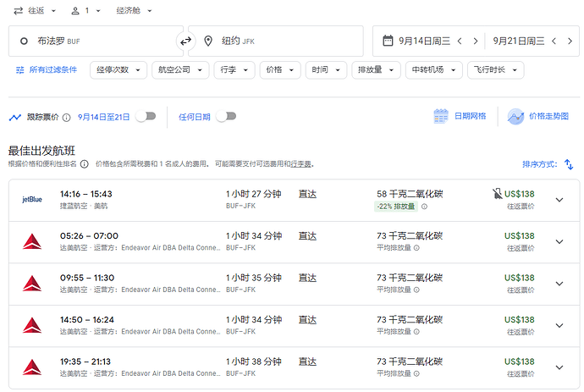The height and width of the screenshot is (392, 584).
Task: Click the swap origin and destination icon
Action: pyautogui.click(x=185, y=41)
